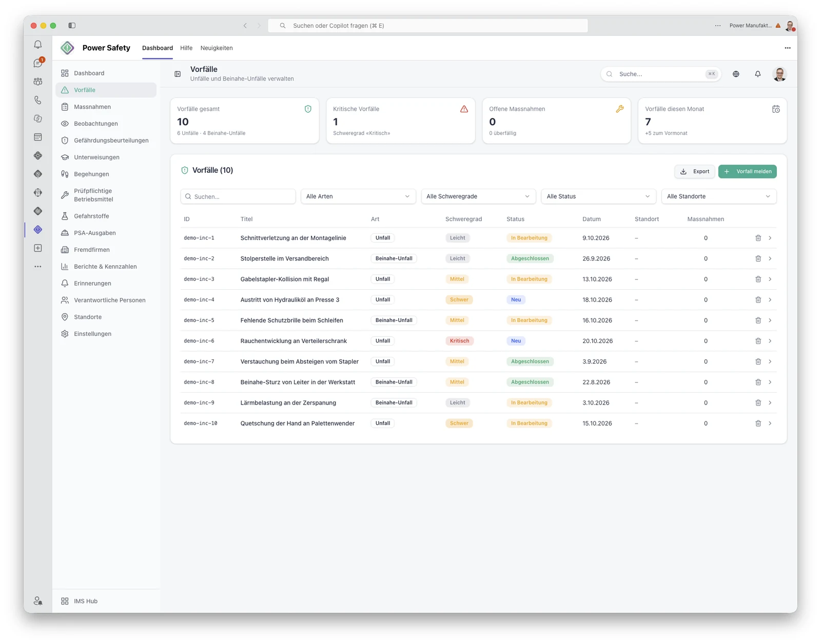Focus the global Suche field with ⌘K
This screenshot has width=821, height=644.
[661, 74]
